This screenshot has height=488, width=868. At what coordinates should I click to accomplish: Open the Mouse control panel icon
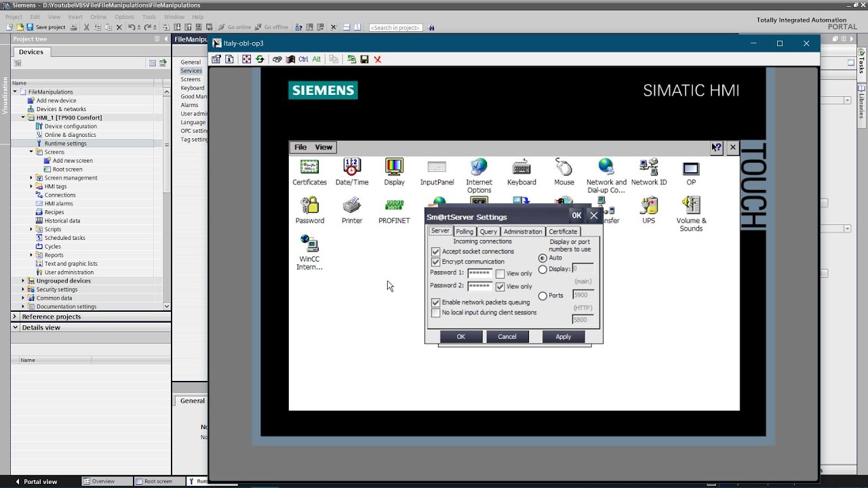[x=564, y=172]
